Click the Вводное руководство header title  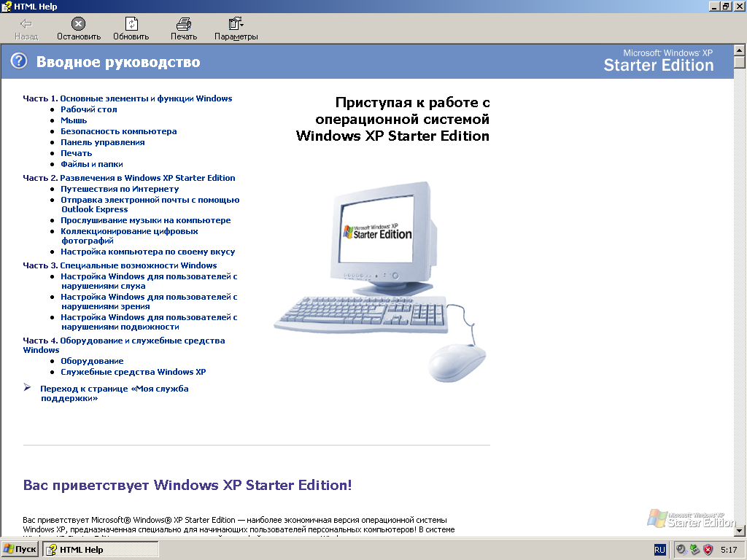118,62
